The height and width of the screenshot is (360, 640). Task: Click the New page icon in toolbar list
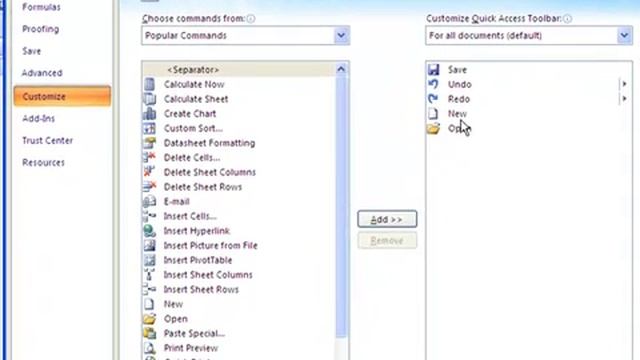(x=433, y=113)
